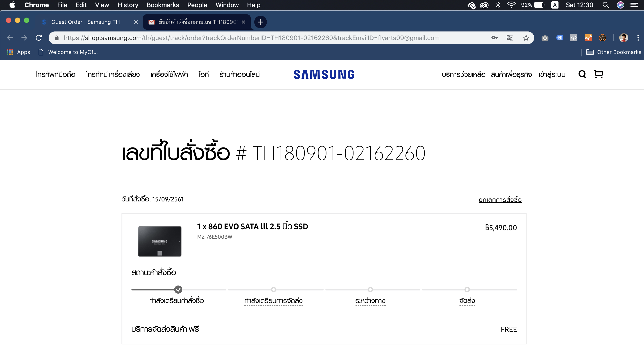Click the Google Translate page icon
This screenshot has height=348, width=644.
510,38
